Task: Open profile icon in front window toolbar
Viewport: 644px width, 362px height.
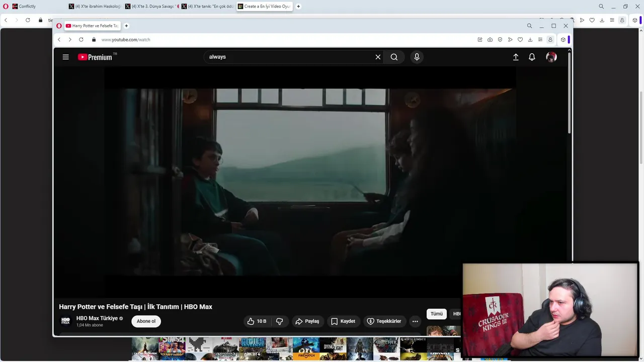Action: [550, 40]
